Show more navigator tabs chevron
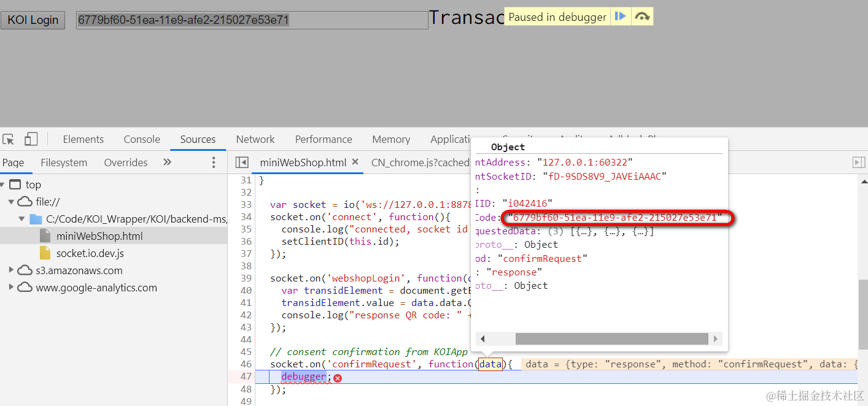The width and height of the screenshot is (868, 406). [x=167, y=163]
